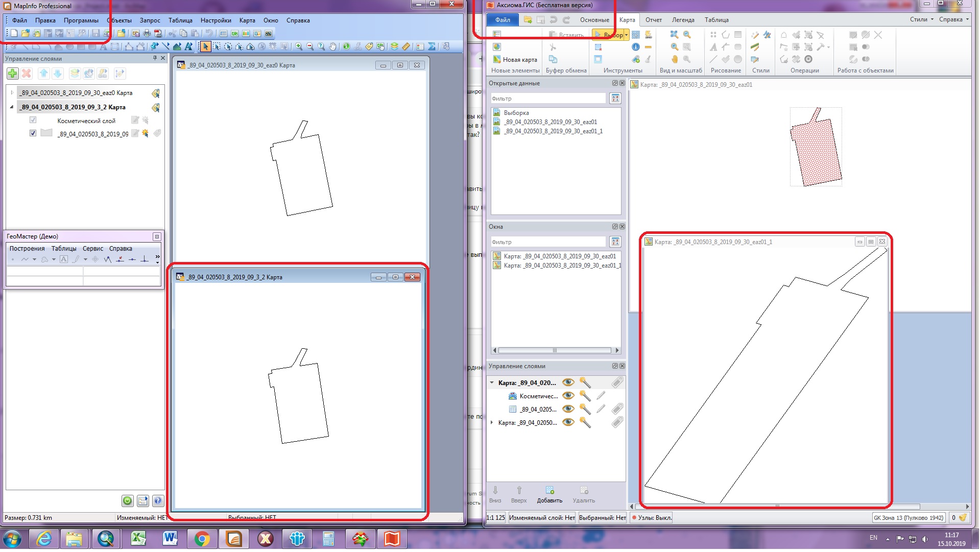Viewport: 980px width, 552px height.
Task: Switch to the Легенда ribbon tab
Action: [683, 20]
